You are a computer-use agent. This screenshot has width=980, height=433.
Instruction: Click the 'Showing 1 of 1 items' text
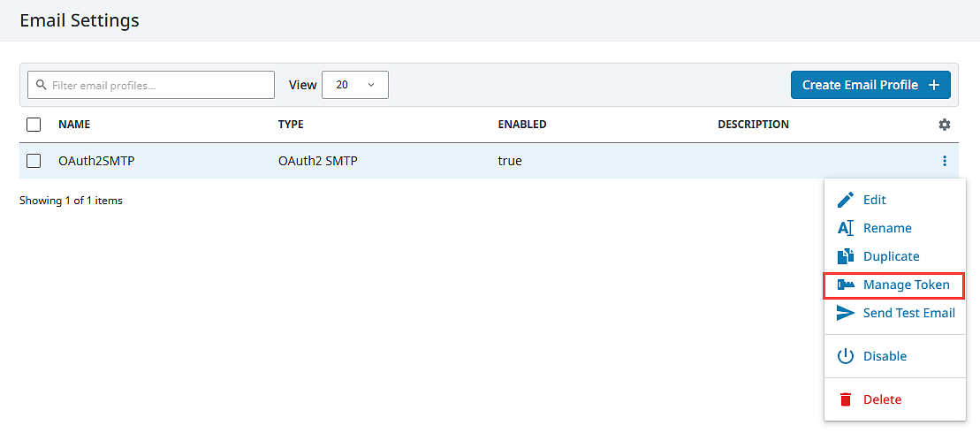tap(71, 201)
